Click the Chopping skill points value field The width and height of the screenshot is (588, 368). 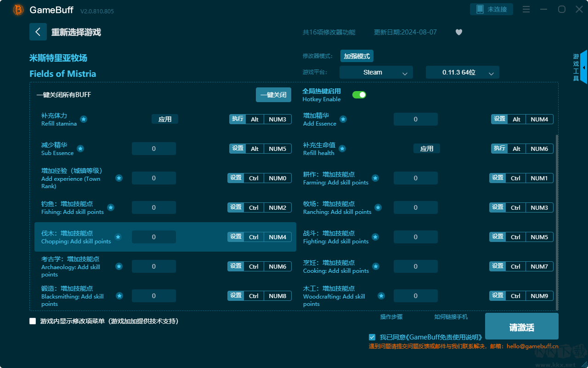coord(154,237)
